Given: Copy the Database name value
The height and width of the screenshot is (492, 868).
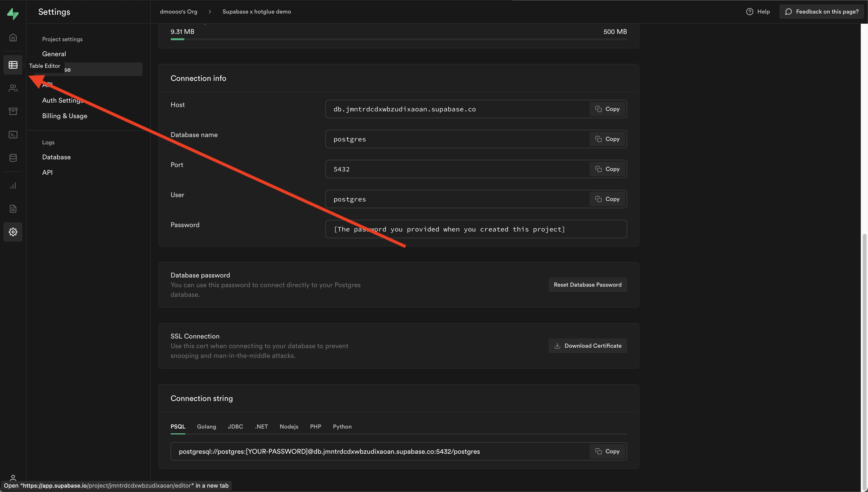Looking at the screenshot, I should [x=607, y=139].
